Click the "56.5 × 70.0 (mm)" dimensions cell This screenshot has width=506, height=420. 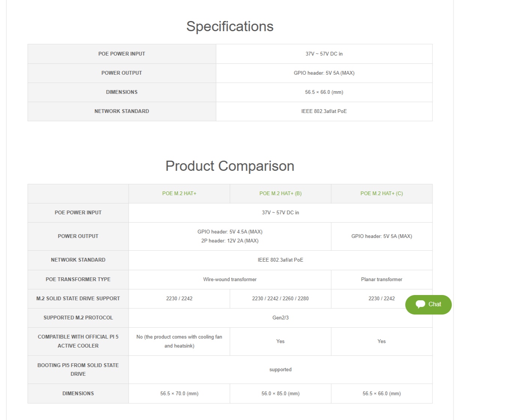pyautogui.click(x=179, y=393)
